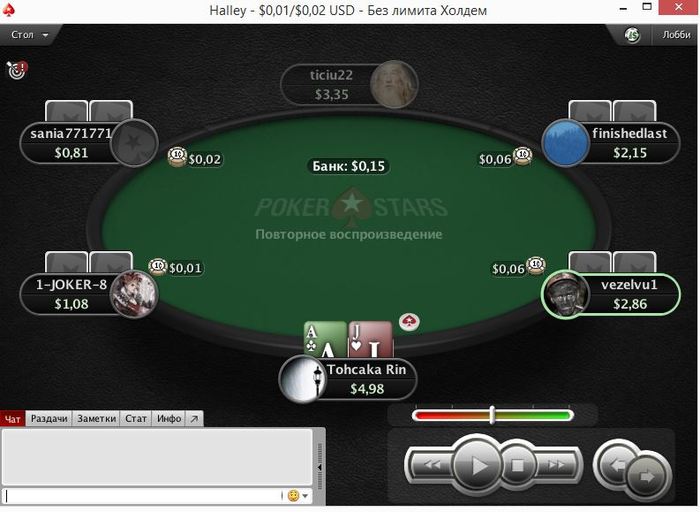Click vezelvu1 player avatar
700x512 pixels.
pyautogui.click(x=566, y=293)
